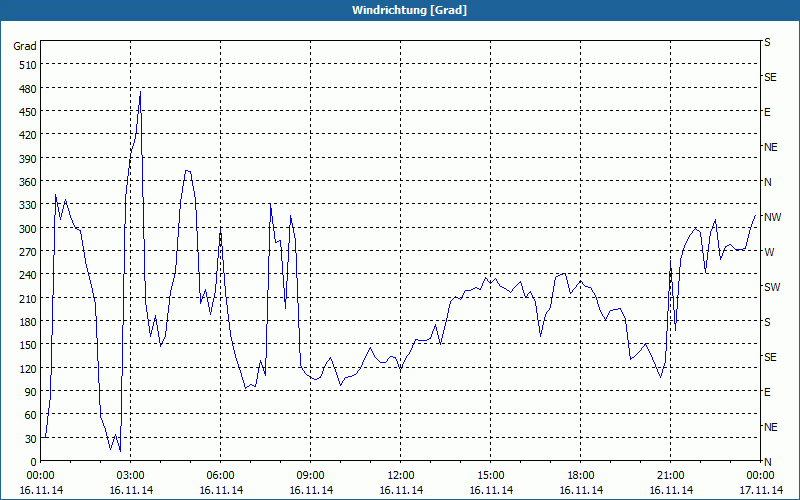Select the 210 degree axis label
Image resolution: width=800 pixels, height=500 pixels.
[x=28, y=298]
